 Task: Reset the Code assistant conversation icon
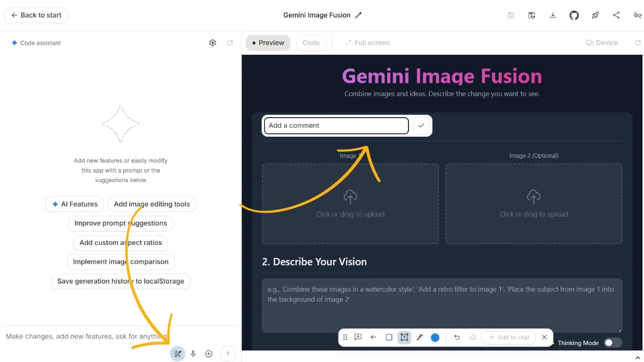(230, 43)
